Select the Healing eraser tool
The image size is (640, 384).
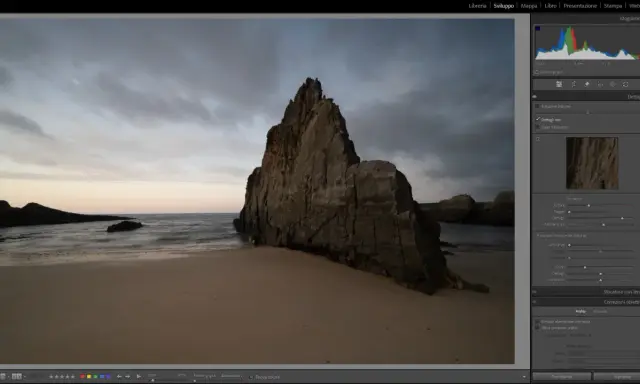[x=587, y=84]
